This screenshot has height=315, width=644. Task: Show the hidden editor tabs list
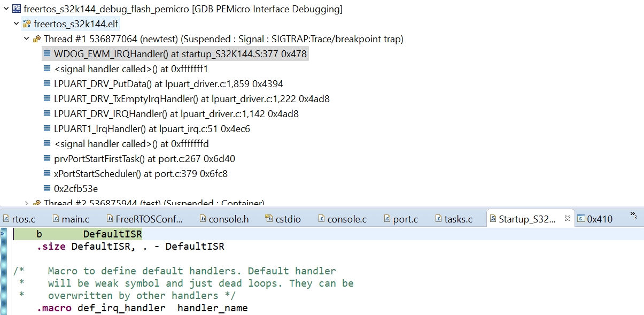tap(633, 216)
